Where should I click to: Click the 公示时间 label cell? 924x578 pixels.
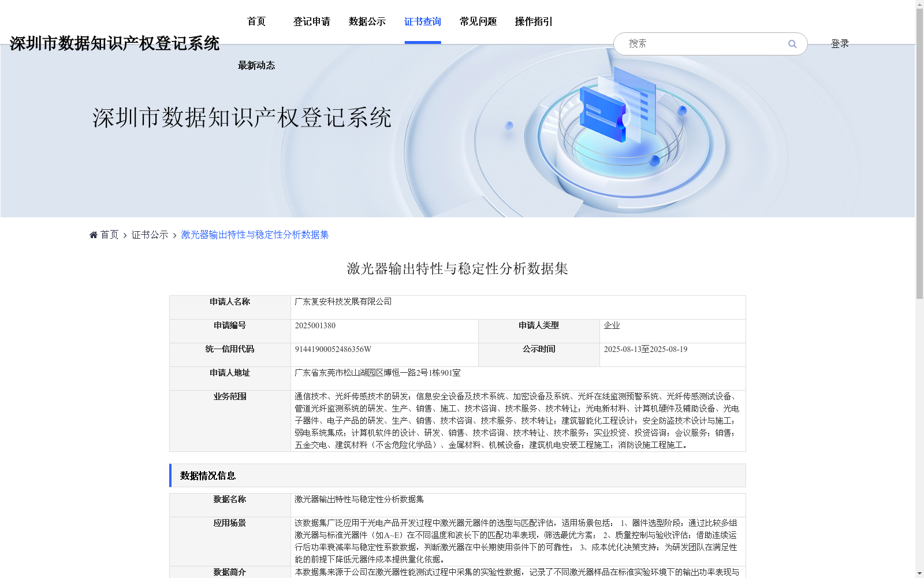(539, 355)
